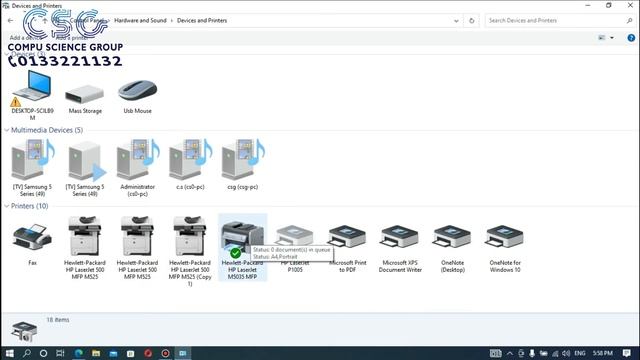Click the search magnifier icon
Screen dimensions: 640x360
tap(629, 20)
